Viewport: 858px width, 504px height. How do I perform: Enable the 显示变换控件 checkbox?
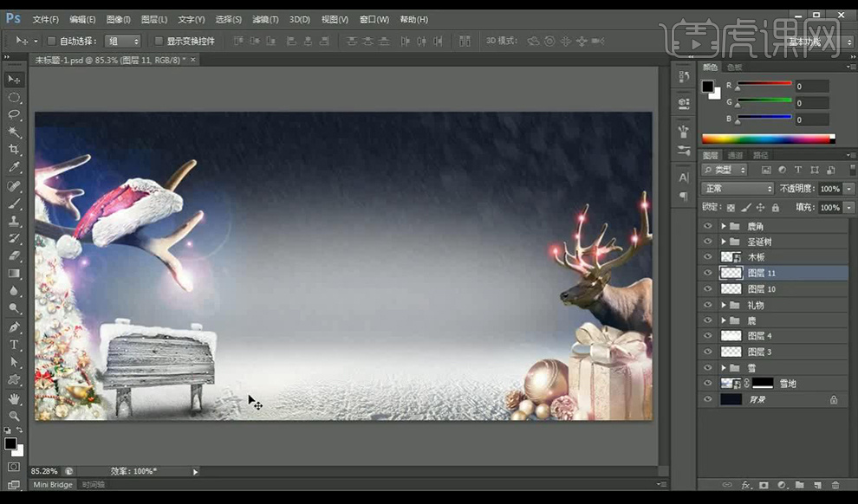(159, 41)
